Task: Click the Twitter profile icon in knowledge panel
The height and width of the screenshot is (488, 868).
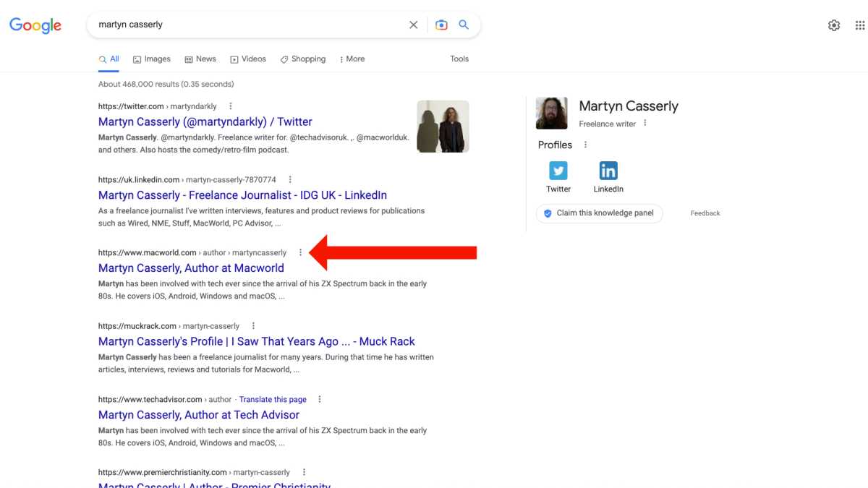Action: tap(558, 171)
